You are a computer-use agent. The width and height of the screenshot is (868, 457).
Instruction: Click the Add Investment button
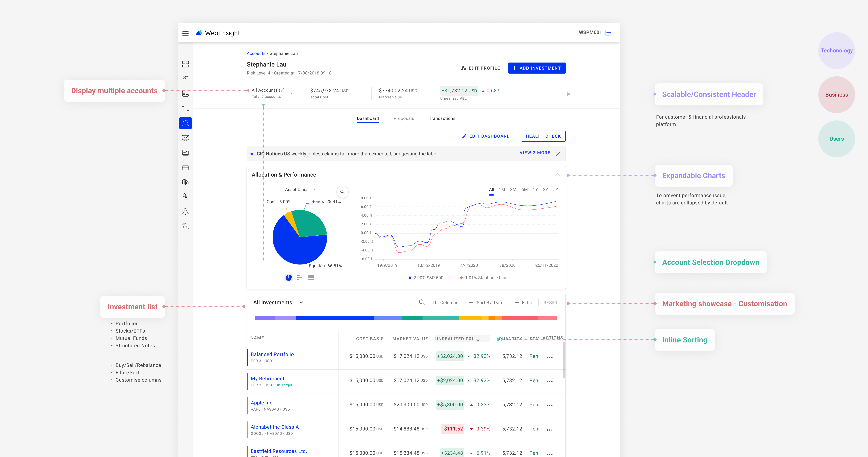[x=536, y=68]
